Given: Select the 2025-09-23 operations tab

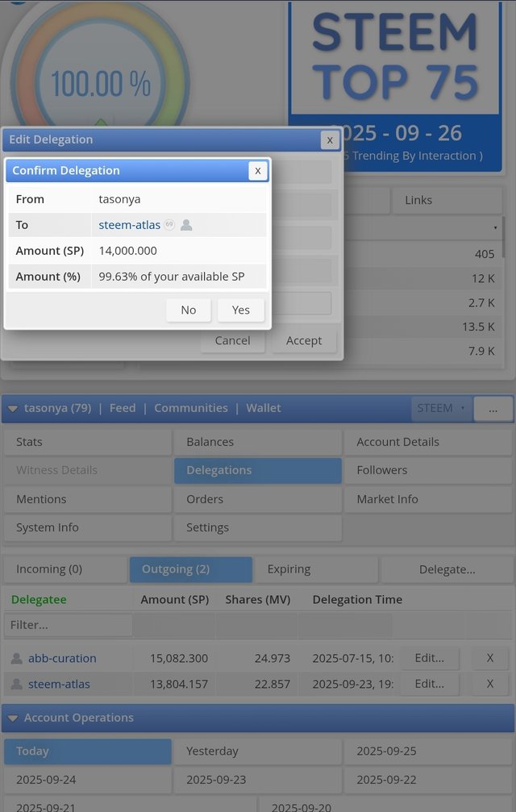Looking at the screenshot, I should click(x=258, y=780).
